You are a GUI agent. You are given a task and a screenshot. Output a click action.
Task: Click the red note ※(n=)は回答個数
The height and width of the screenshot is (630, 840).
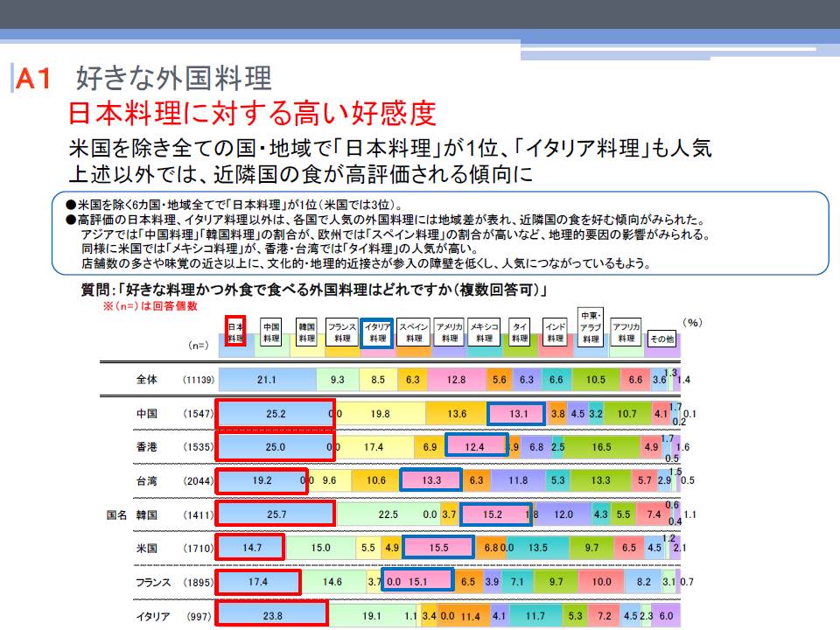tap(150, 306)
